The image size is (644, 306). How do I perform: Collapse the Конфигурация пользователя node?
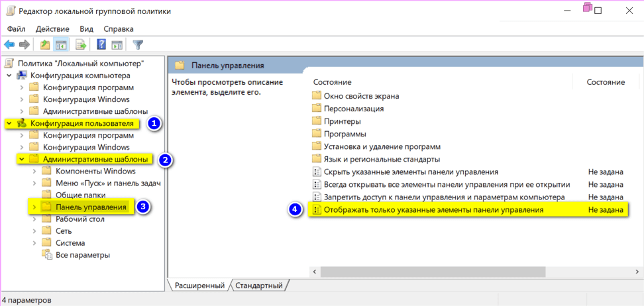(9, 123)
